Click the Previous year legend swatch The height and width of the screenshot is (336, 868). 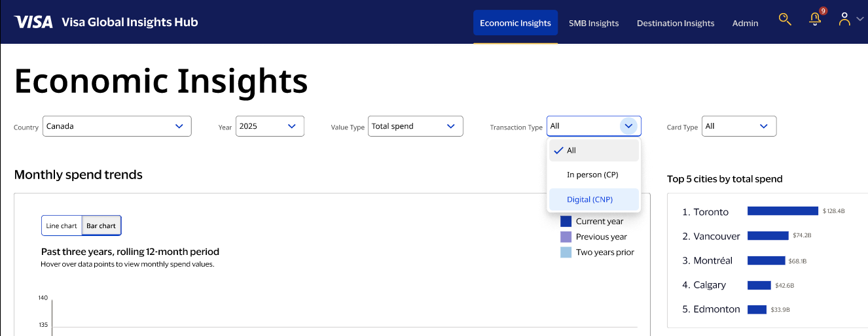(566, 237)
